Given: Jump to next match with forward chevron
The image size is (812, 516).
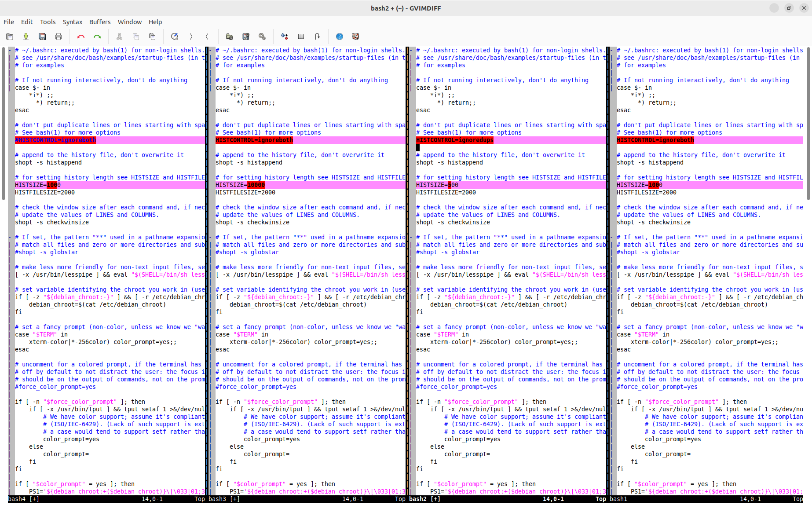Looking at the screenshot, I should 191,37.
